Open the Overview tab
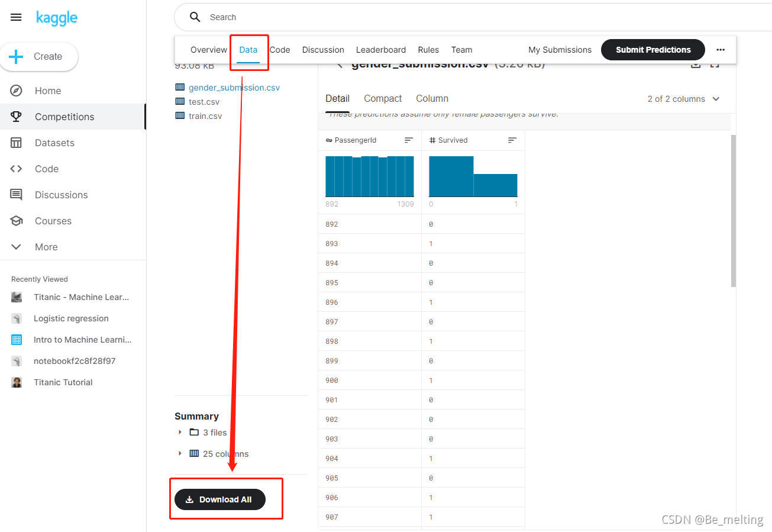 coord(208,50)
